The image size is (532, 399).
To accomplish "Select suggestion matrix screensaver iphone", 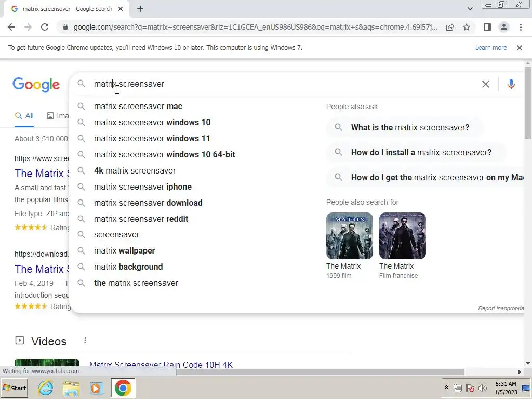I will pos(142,187).
